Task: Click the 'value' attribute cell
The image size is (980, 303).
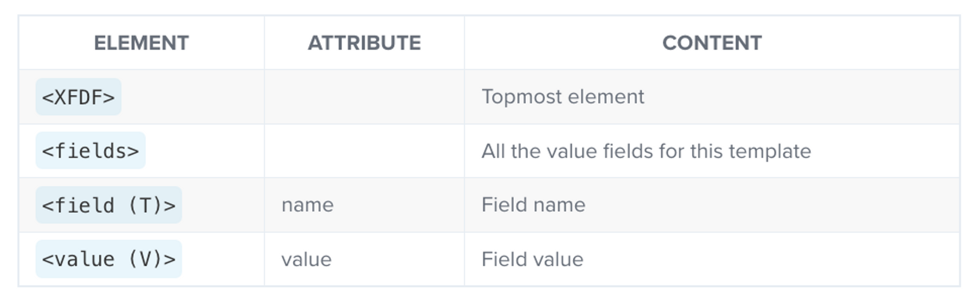Action: 306,259
